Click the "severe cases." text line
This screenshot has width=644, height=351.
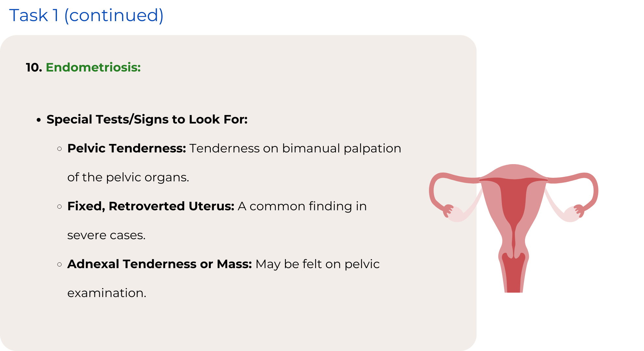(106, 235)
